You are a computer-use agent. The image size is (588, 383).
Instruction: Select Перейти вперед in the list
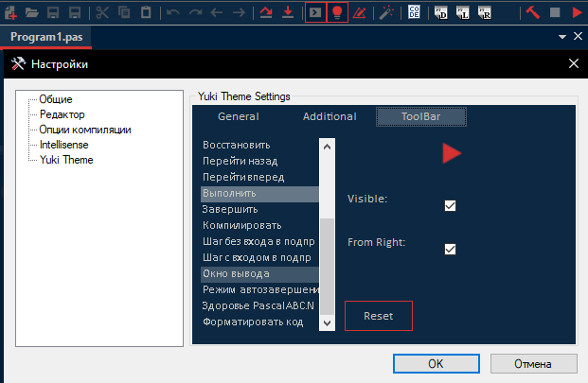259,177
